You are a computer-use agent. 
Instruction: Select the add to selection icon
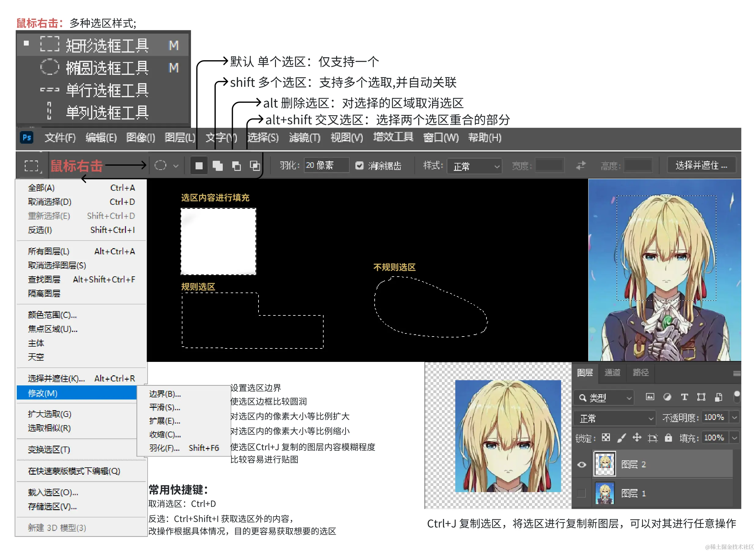(x=218, y=165)
